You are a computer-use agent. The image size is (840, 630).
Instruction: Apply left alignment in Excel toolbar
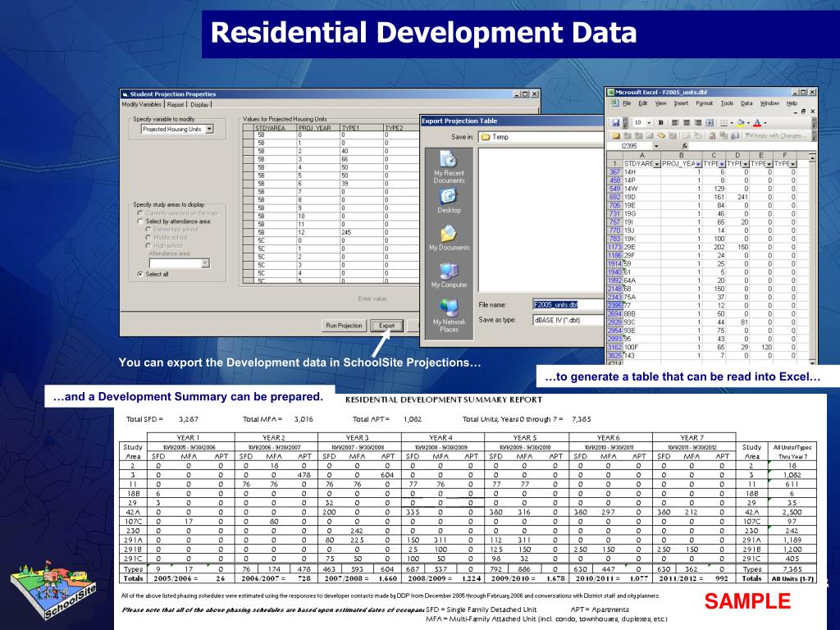(675, 123)
